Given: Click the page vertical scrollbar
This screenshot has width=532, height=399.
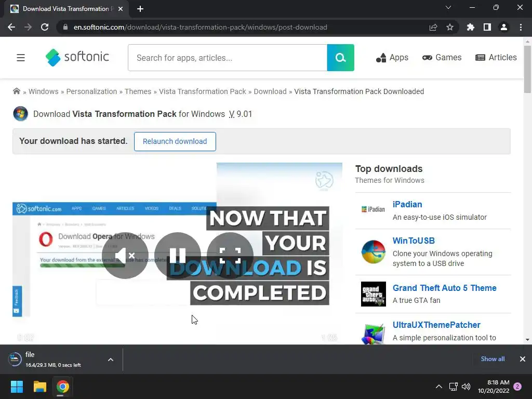Looking at the screenshot, I should [527, 69].
